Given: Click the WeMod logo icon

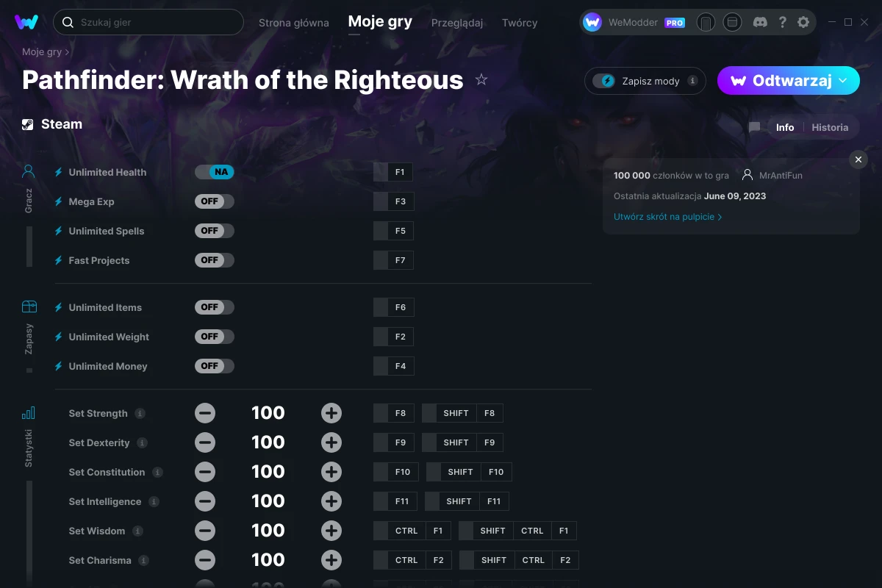Looking at the screenshot, I should click(26, 22).
